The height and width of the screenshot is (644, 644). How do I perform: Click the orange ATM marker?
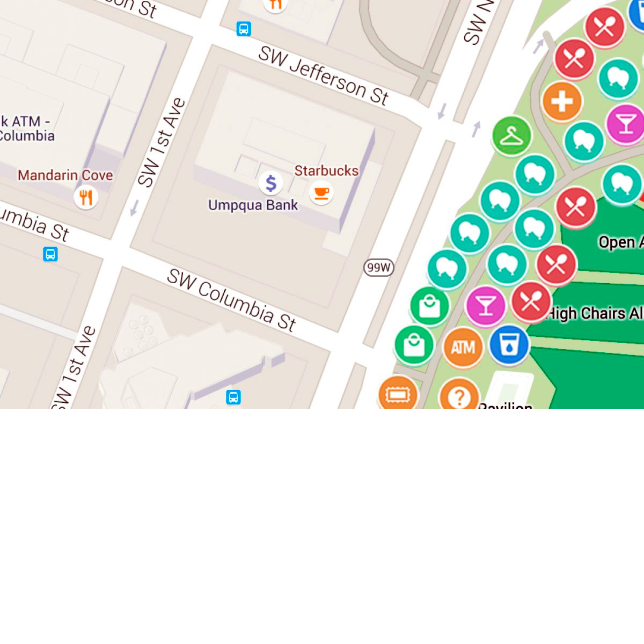pos(463,347)
